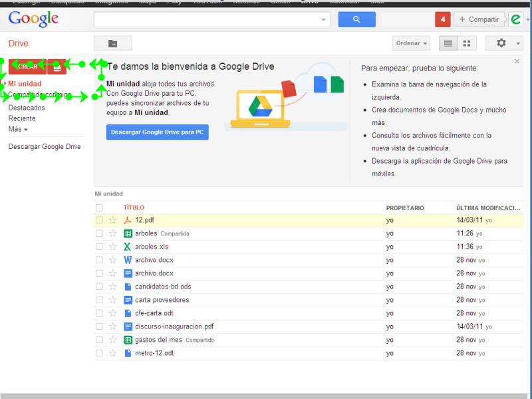
Task: Switch to grid view icon
Action: [467, 43]
